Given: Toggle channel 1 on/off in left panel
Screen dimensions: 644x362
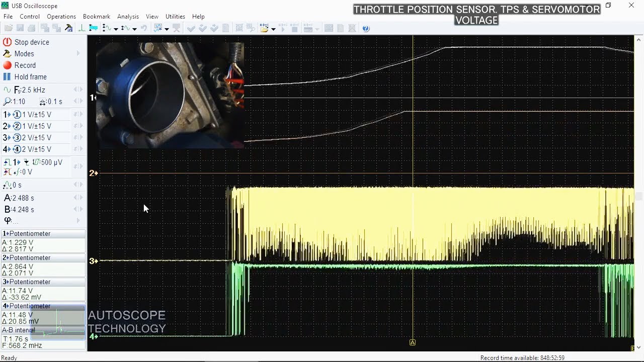Looking at the screenshot, I should [x=17, y=115].
